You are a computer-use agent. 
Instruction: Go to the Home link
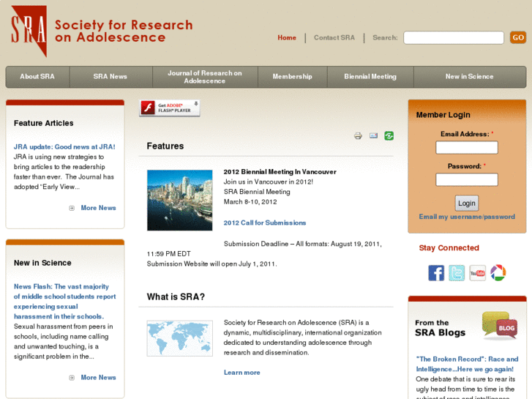[287, 37]
